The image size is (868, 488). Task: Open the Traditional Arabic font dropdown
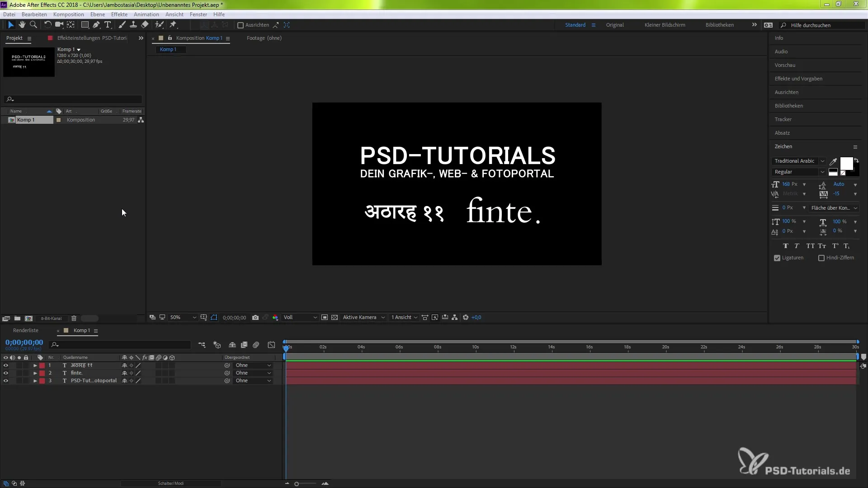pyautogui.click(x=798, y=161)
